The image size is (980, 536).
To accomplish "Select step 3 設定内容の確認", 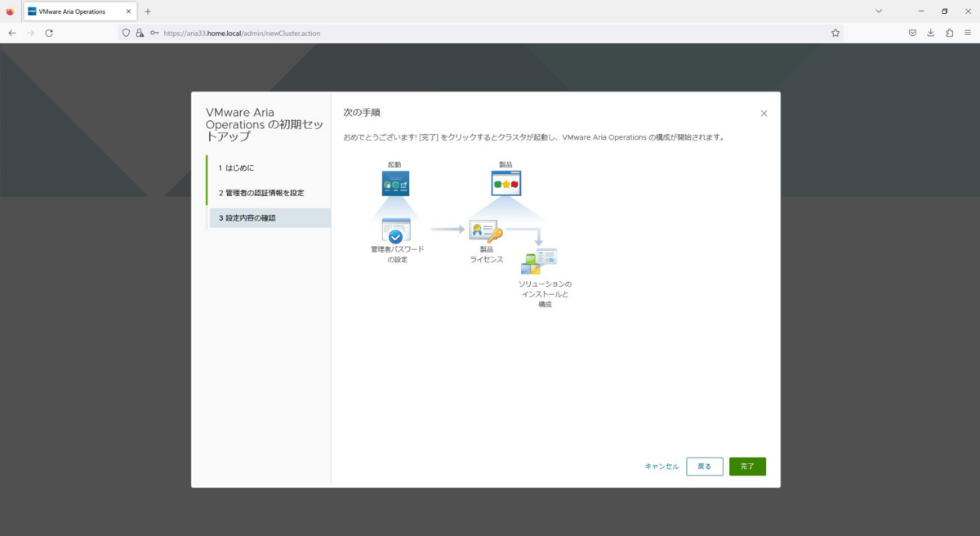I will click(269, 218).
